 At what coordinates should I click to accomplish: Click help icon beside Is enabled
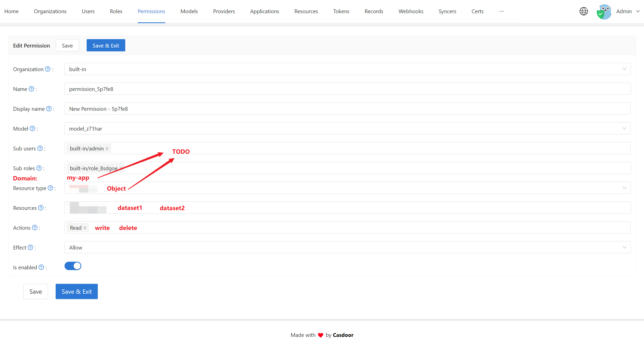pyautogui.click(x=41, y=267)
